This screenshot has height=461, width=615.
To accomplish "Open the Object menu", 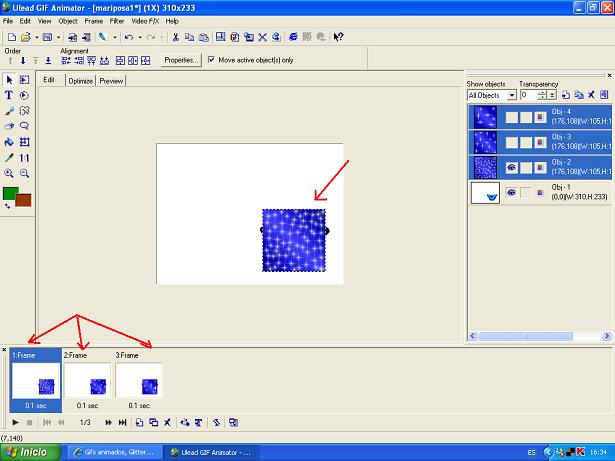I will (x=68, y=21).
